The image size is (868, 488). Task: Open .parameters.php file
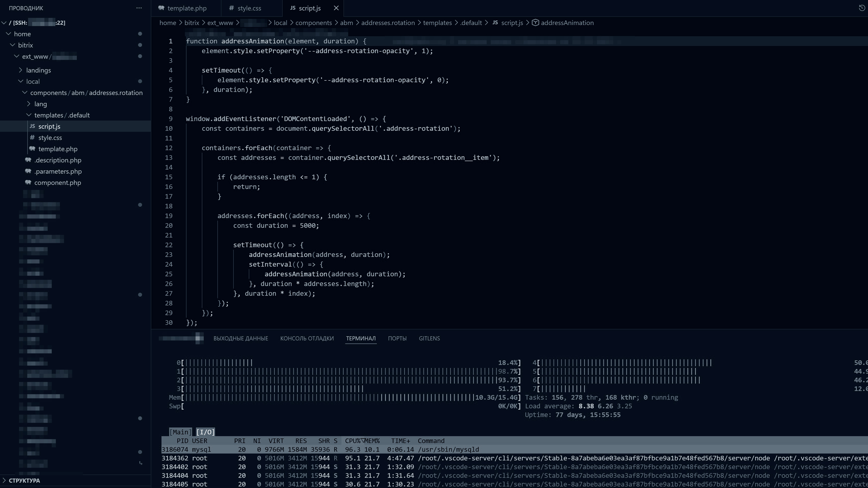tap(58, 171)
